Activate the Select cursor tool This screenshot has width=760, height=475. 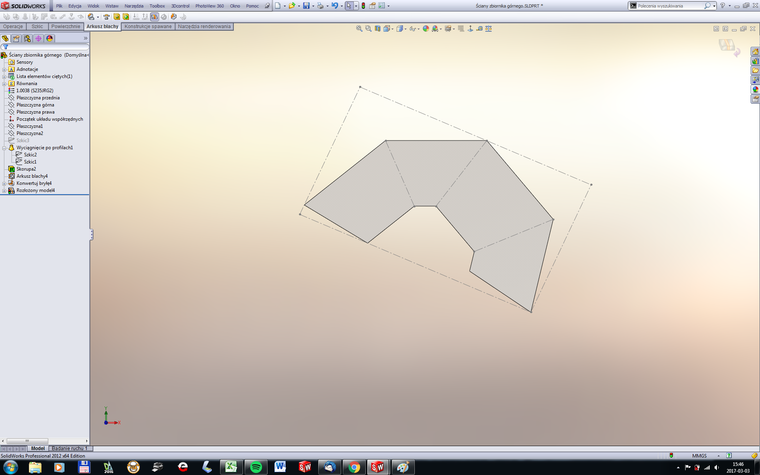click(x=348, y=6)
